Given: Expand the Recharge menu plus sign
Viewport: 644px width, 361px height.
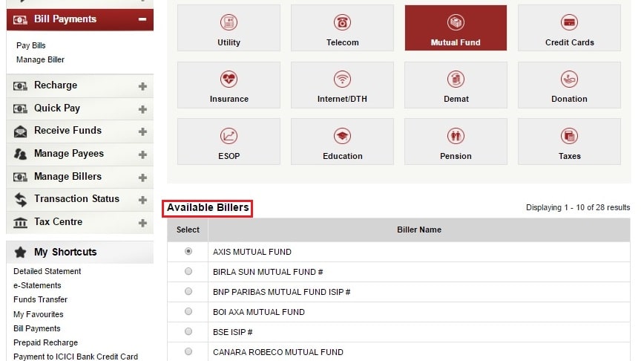Looking at the screenshot, I should 142,86.
